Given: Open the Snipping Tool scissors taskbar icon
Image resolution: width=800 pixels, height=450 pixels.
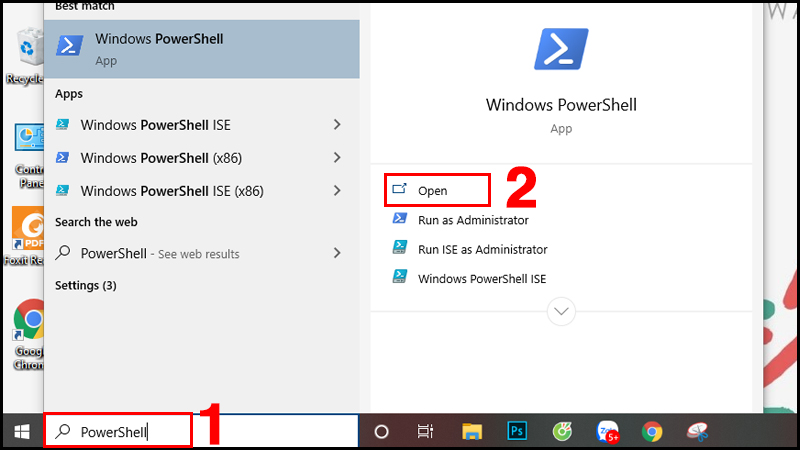Looking at the screenshot, I should tap(697, 432).
